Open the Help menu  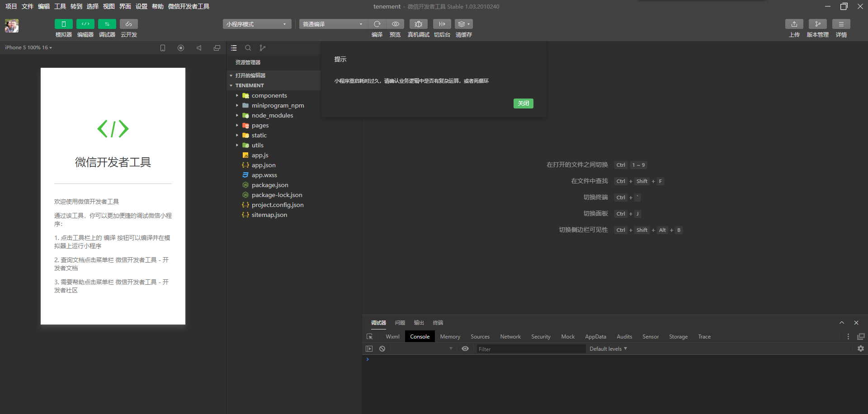[x=157, y=6]
